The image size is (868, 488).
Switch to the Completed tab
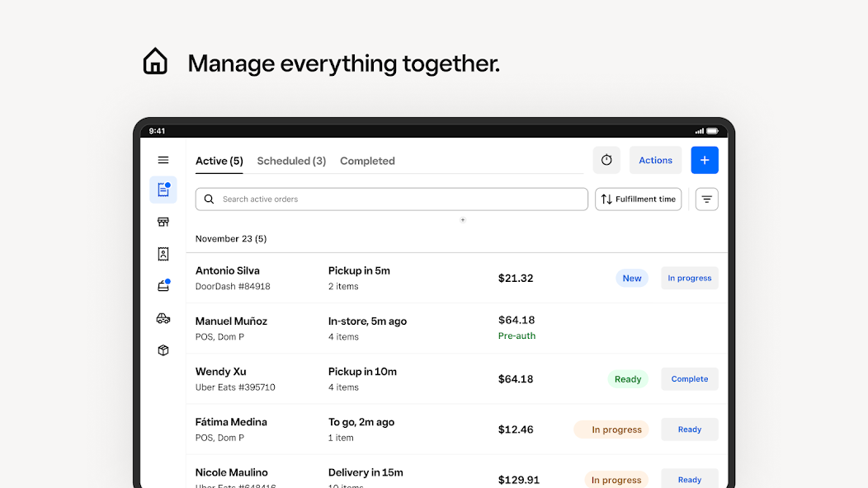(367, 161)
